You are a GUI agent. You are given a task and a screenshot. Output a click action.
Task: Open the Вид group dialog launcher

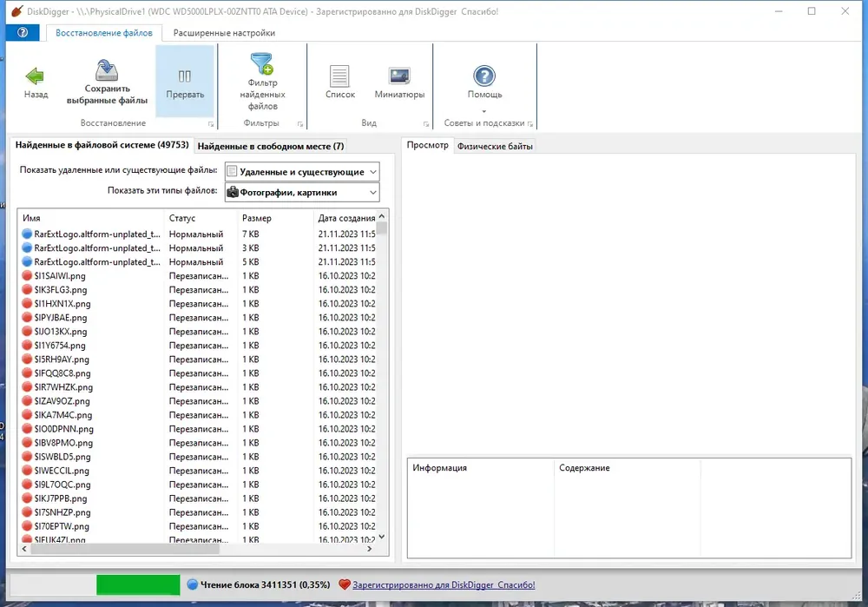coord(425,124)
